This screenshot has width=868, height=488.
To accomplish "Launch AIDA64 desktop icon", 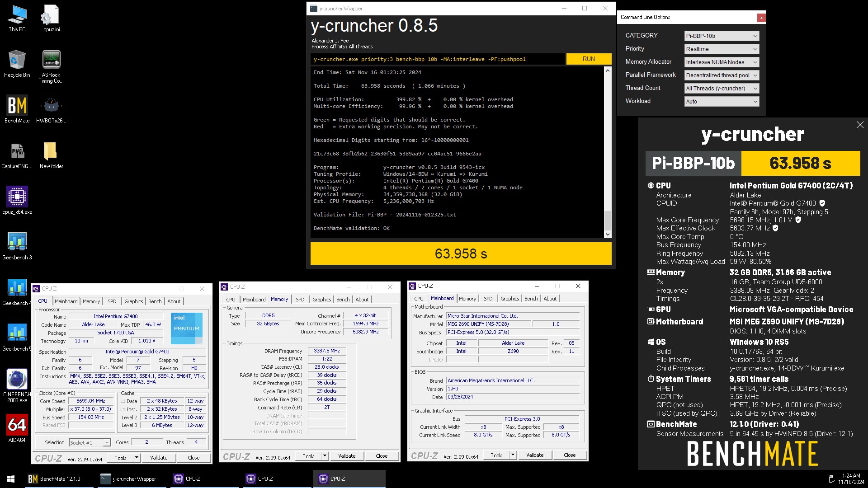I will 17,428.
